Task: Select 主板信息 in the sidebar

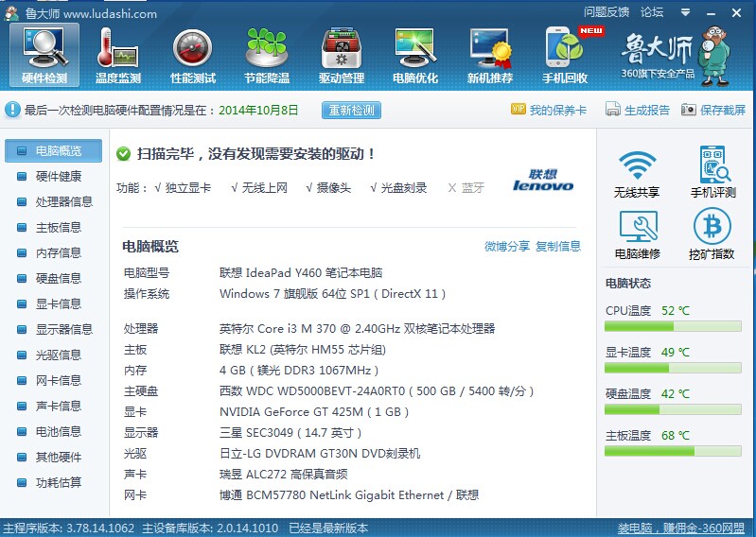Action: (54, 227)
